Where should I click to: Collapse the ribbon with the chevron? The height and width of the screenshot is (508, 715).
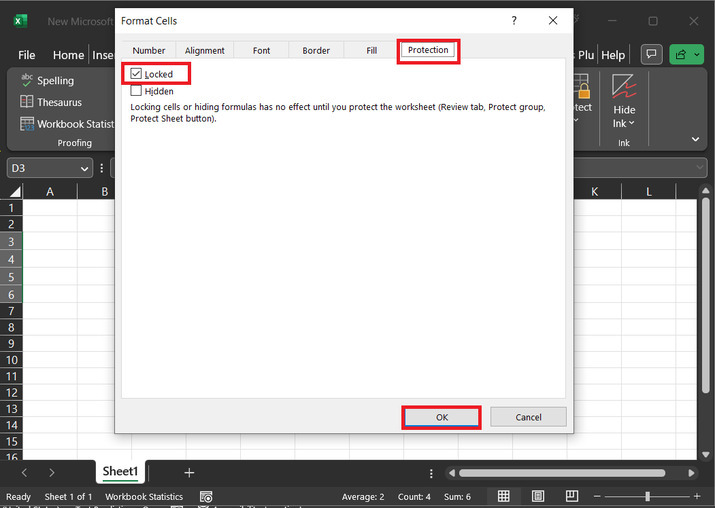(695, 139)
